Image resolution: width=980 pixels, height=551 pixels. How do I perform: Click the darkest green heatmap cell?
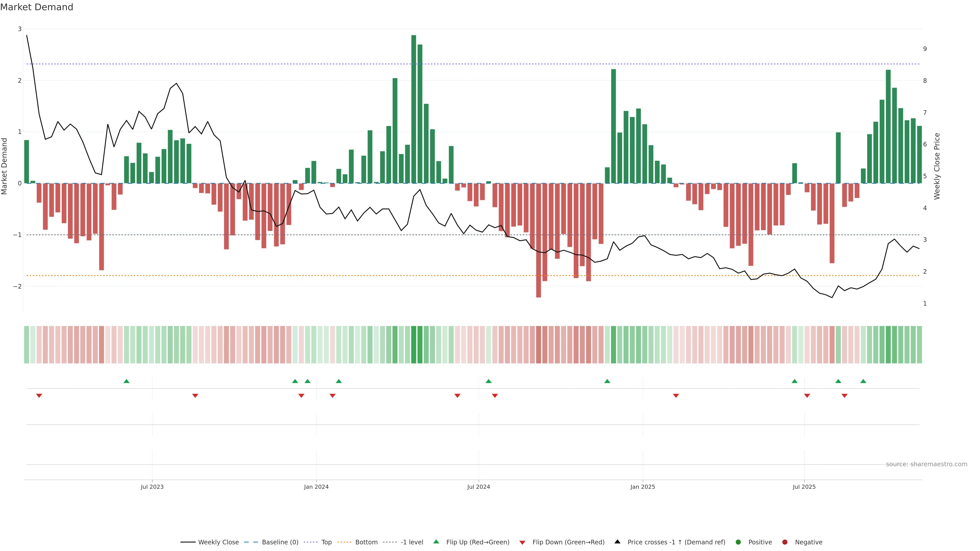[413, 345]
